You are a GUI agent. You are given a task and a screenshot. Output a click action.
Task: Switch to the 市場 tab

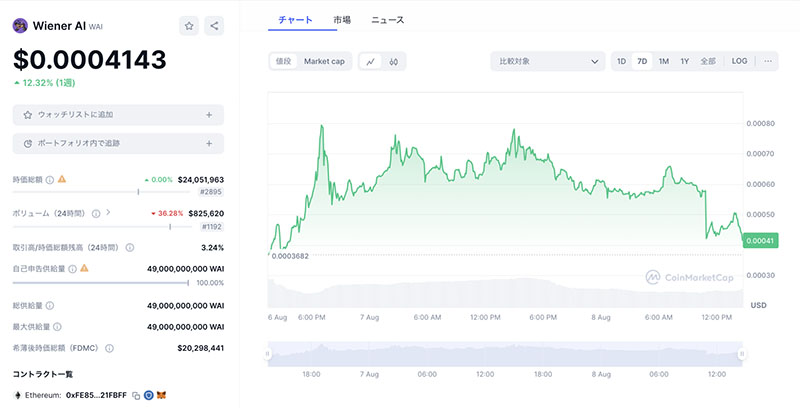click(342, 20)
